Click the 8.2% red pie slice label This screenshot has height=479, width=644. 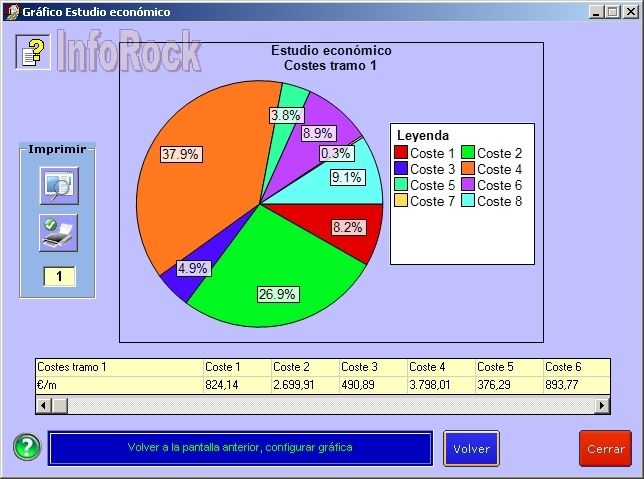point(347,227)
